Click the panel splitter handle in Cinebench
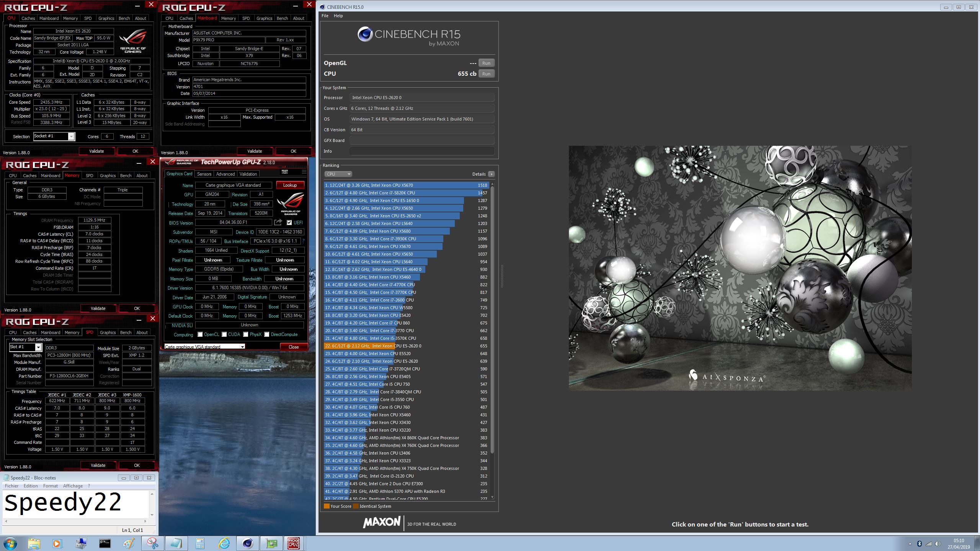 (501, 275)
